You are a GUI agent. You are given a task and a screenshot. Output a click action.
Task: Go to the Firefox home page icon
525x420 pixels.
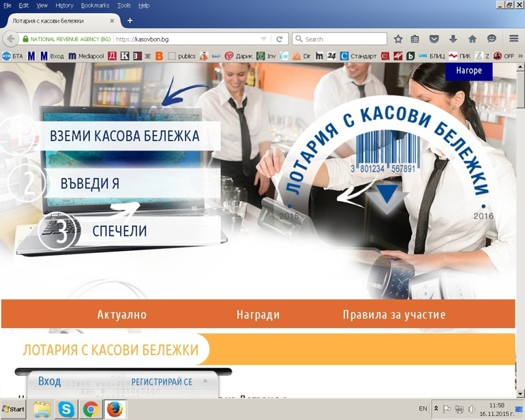[x=472, y=39]
